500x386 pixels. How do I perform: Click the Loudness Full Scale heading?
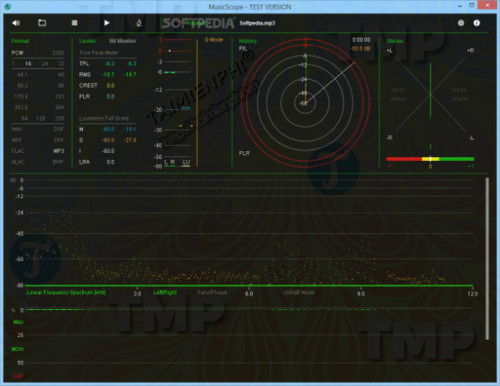104,118
